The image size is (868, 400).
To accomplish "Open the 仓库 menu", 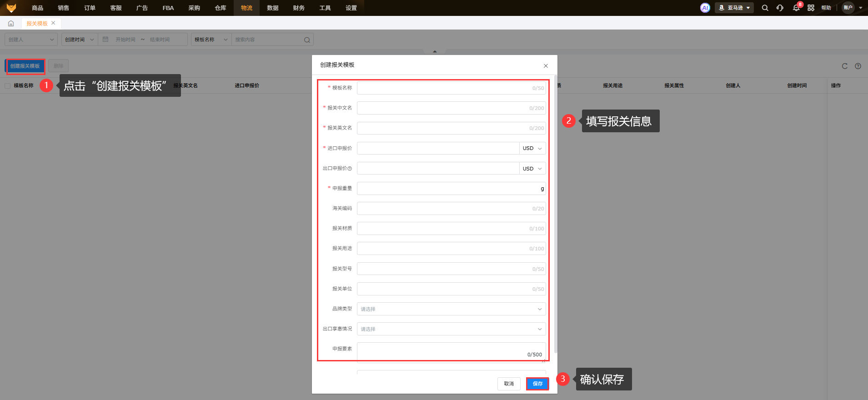I will (x=221, y=8).
